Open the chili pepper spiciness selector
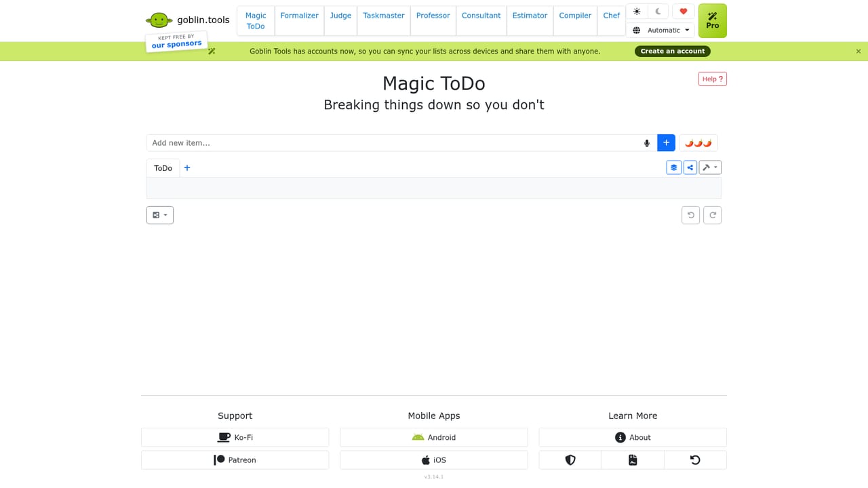 click(x=698, y=143)
